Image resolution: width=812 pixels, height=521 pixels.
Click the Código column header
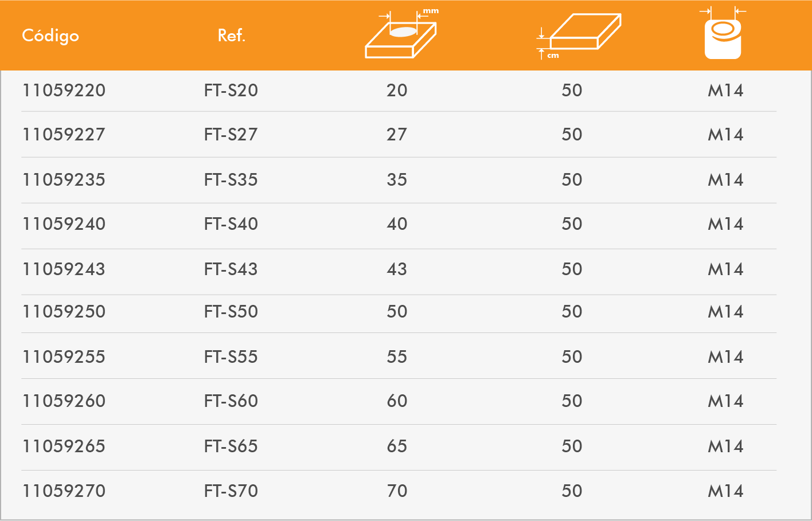50,36
